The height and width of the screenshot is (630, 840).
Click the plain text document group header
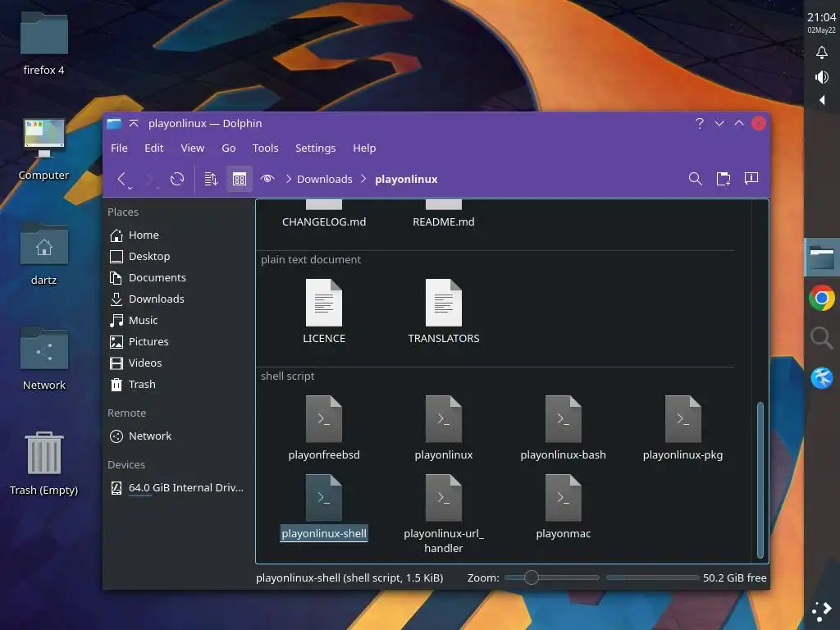[311, 260]
